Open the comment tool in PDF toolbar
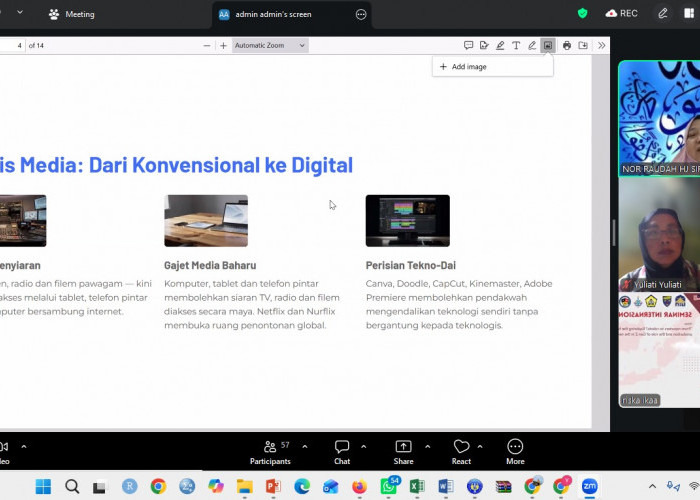Viewport: 700px width, 500px height. (468, 45)
